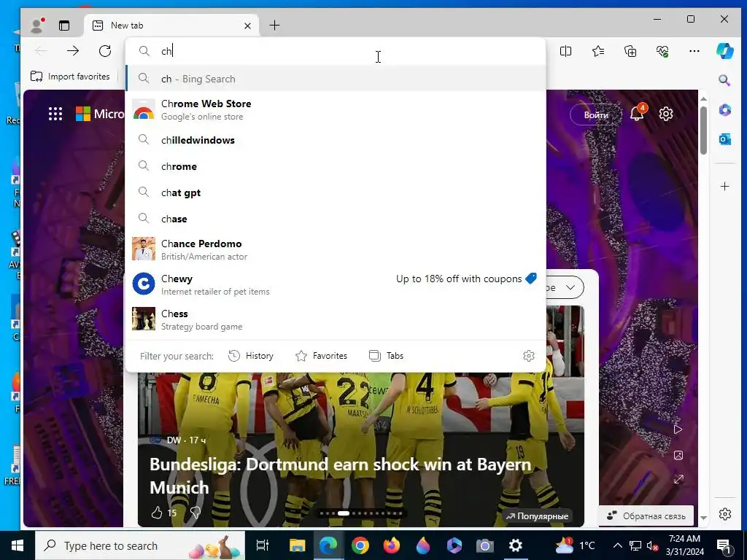Open Task View in taskbar
Viewport: 747px width, 560px height.
[262, 545]
